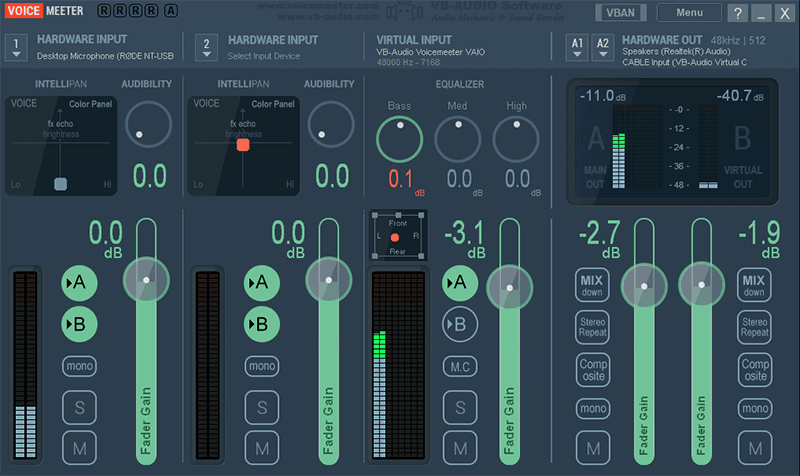Expand Hardware Input 1 device selector

16,46
